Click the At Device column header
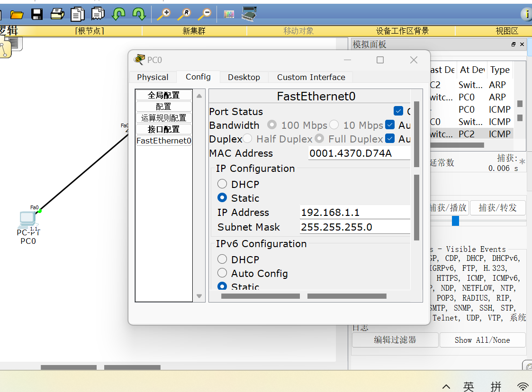This screenshot has height=392, width=532. (472, 70)
